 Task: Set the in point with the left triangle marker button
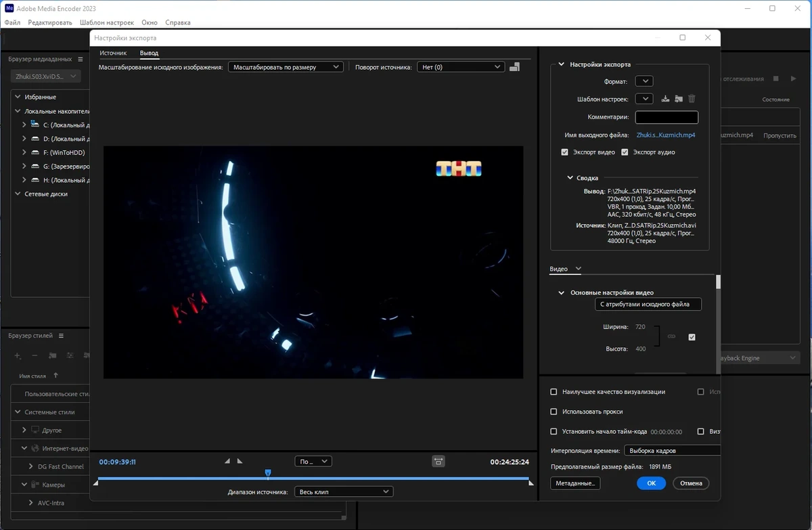227,461
